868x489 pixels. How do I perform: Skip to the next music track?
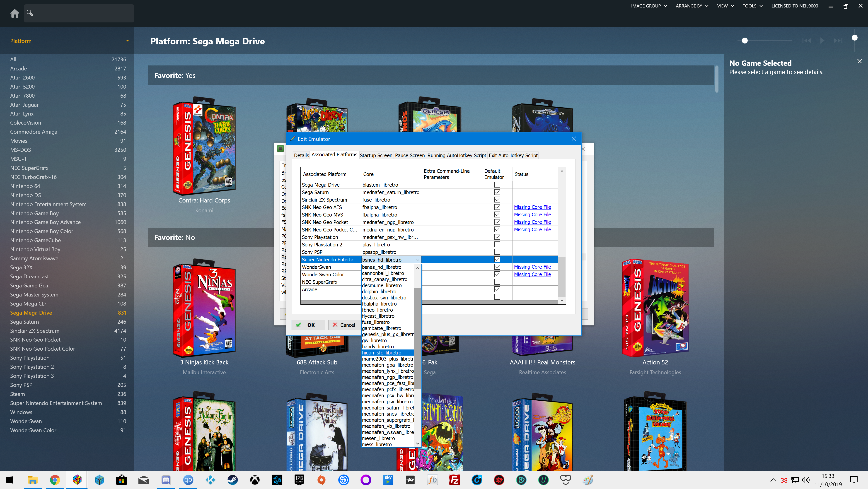838,41
